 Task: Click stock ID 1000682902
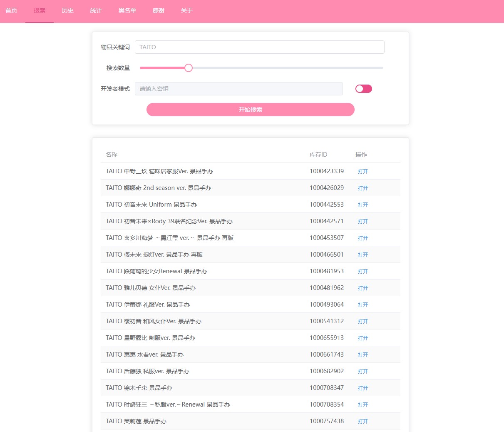327,371
